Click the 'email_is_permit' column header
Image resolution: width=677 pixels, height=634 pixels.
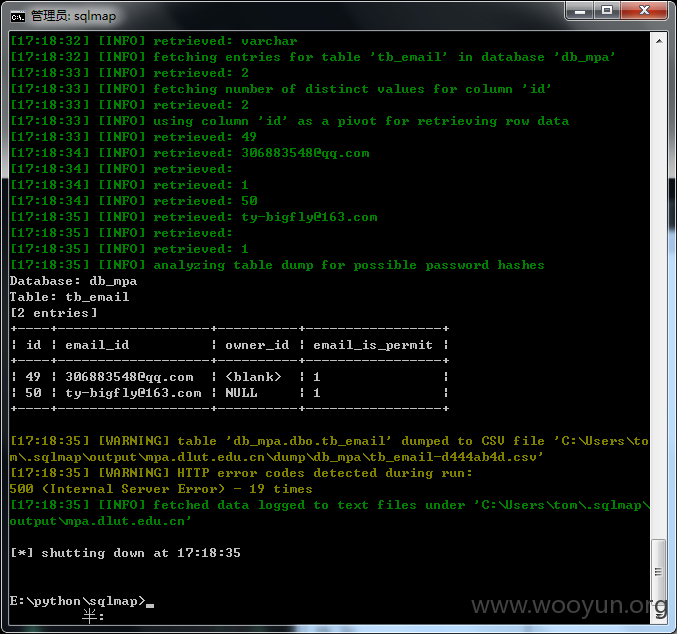373,345
